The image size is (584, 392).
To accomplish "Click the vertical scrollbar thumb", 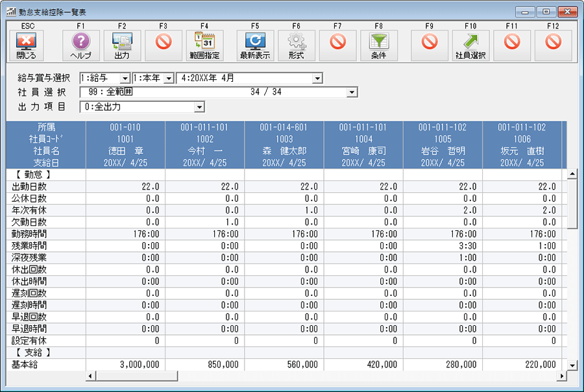I will [x=572, y=203].
